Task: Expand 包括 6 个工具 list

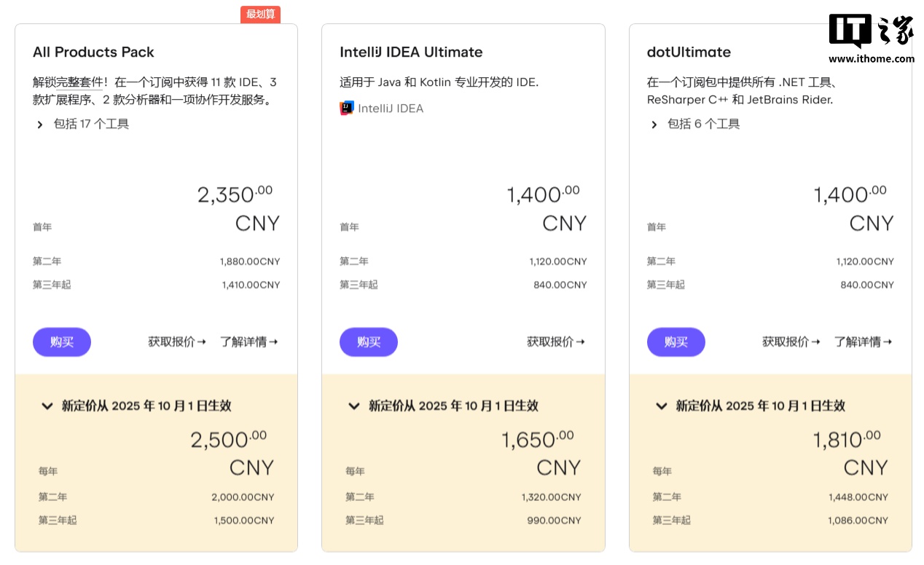Action: pos(696,125)
